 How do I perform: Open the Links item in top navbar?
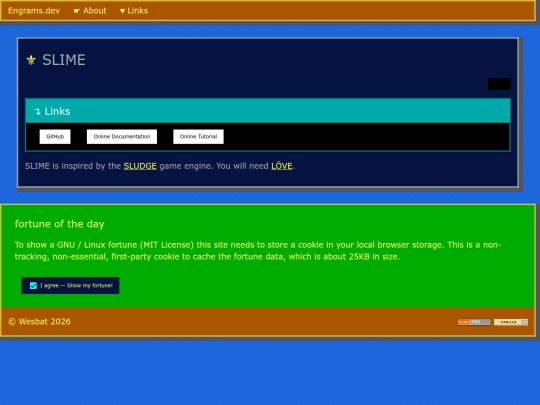coord(134,11)
